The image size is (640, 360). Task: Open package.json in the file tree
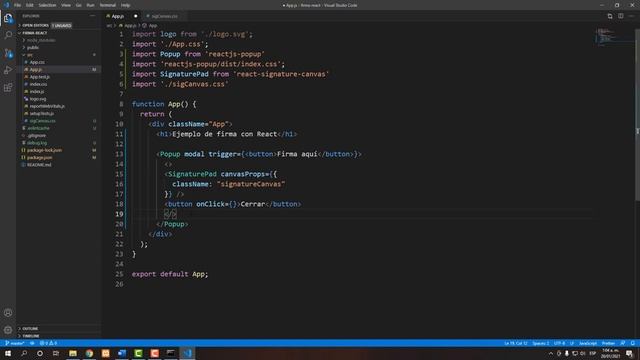pyautogui.click(x=40, y=158)
